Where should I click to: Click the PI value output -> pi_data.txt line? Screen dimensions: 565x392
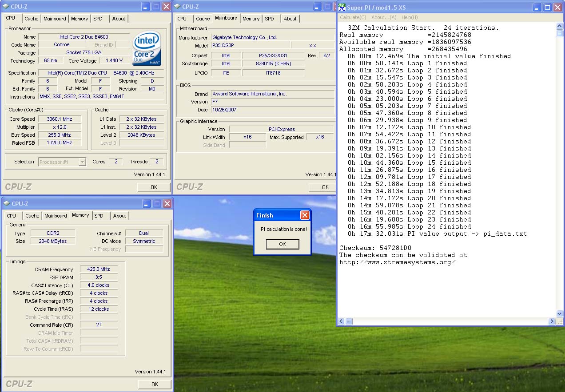(x=438, y=234)
